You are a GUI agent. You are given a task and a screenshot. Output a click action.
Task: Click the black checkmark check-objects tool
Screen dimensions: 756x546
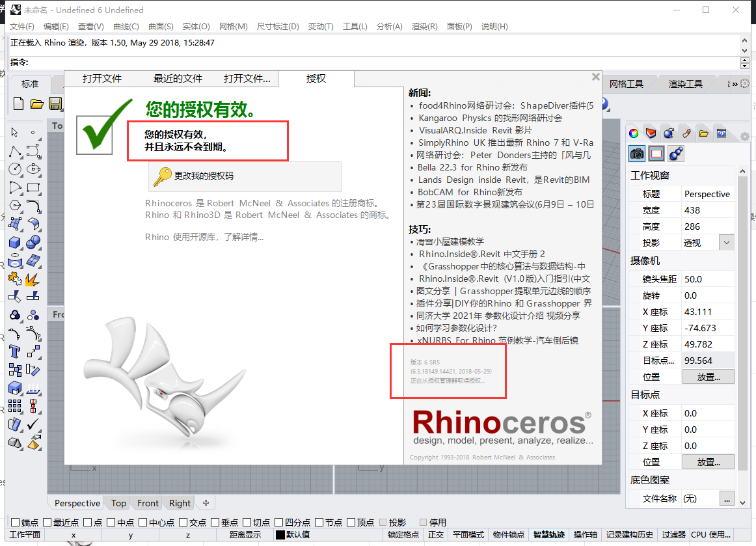click(x=33, y=424)
